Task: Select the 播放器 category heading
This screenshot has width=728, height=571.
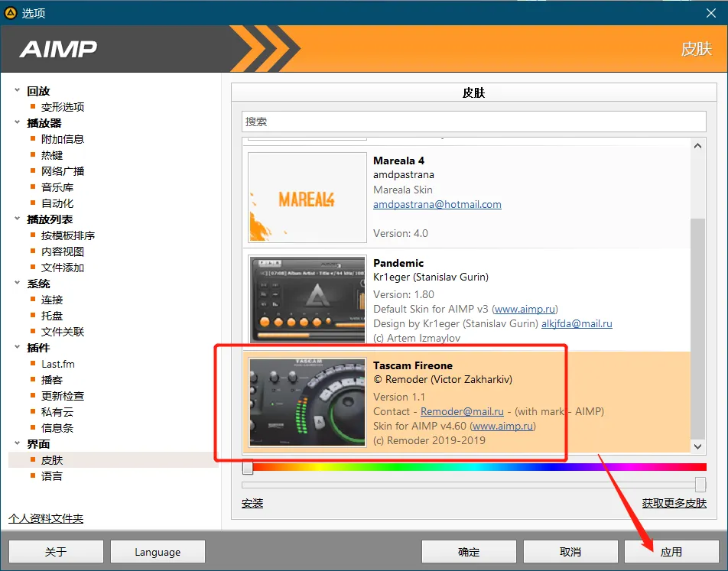Action: click(x=44, y=123)
